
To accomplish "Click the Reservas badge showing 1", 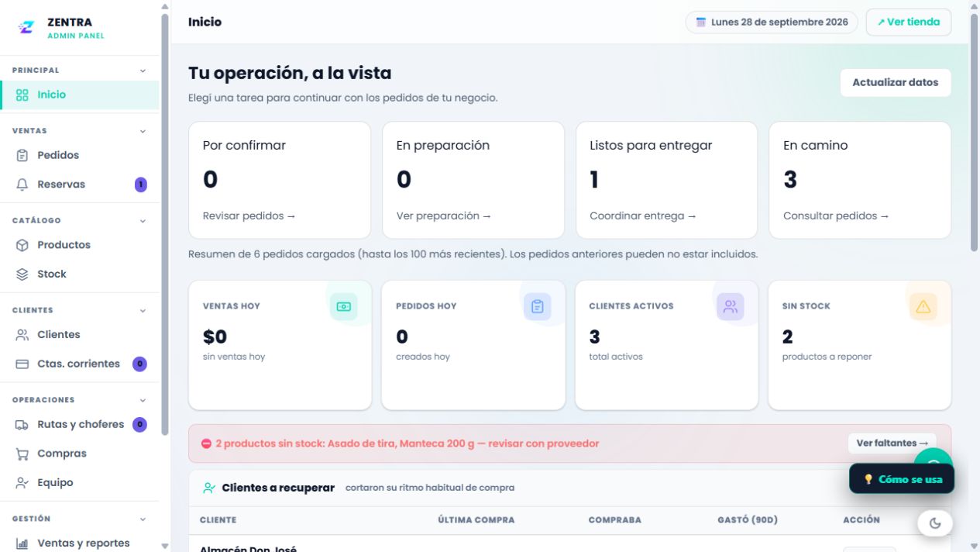I will click(x=140, y=185).
